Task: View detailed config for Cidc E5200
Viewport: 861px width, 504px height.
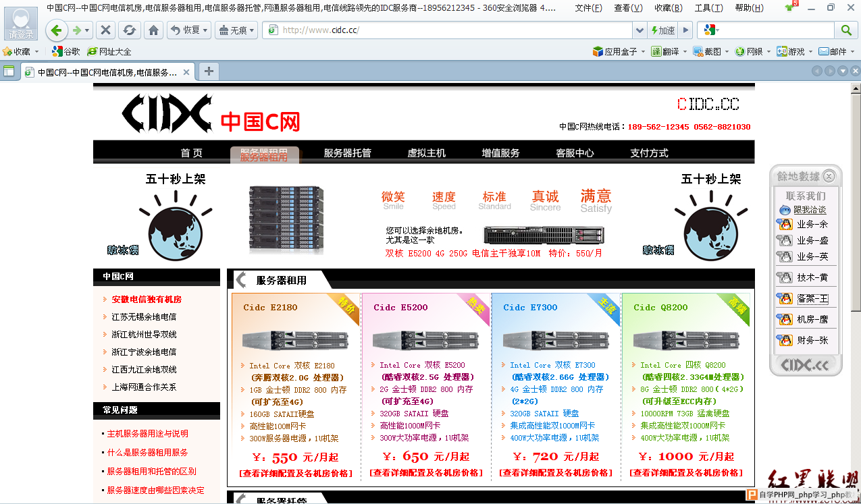Action: pyautogui.click(x=426, y=473)
